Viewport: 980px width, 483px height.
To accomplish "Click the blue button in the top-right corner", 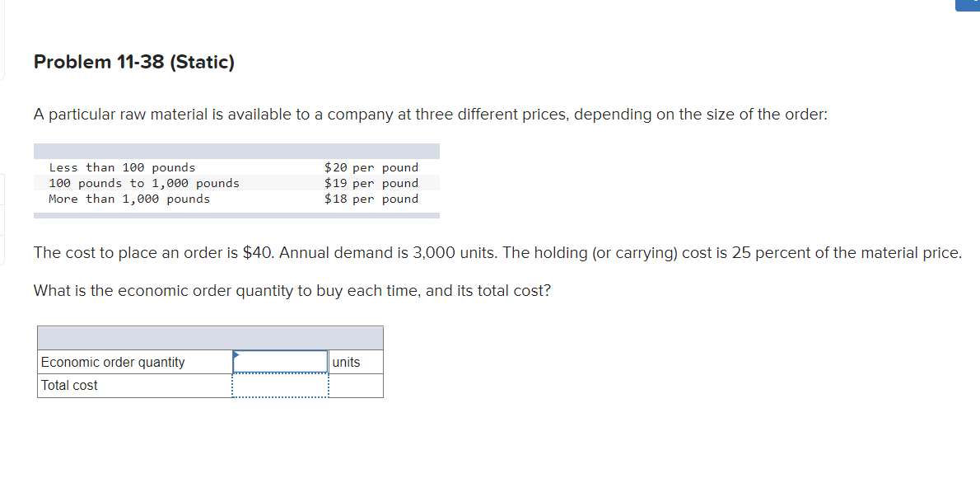I will coord(968,5).
